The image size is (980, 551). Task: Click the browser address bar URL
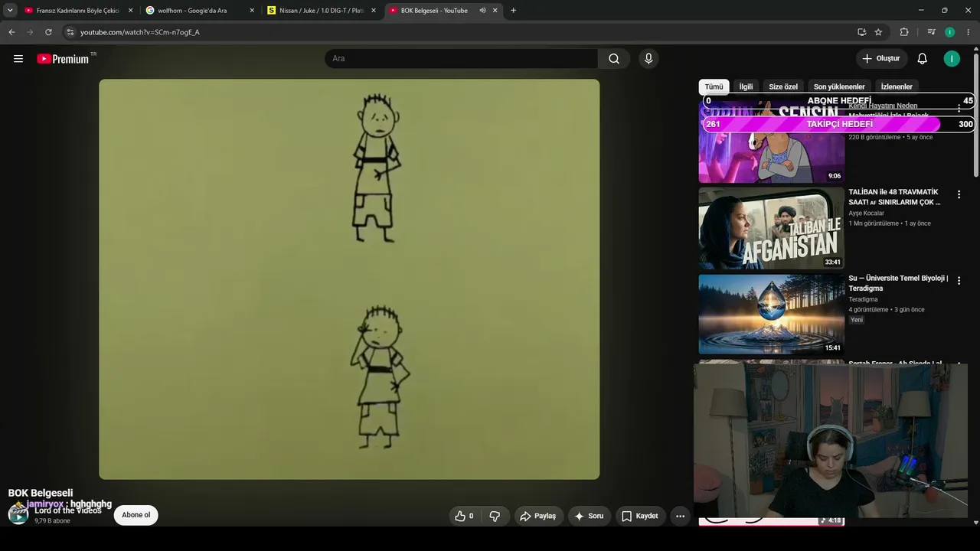point(140,32)
